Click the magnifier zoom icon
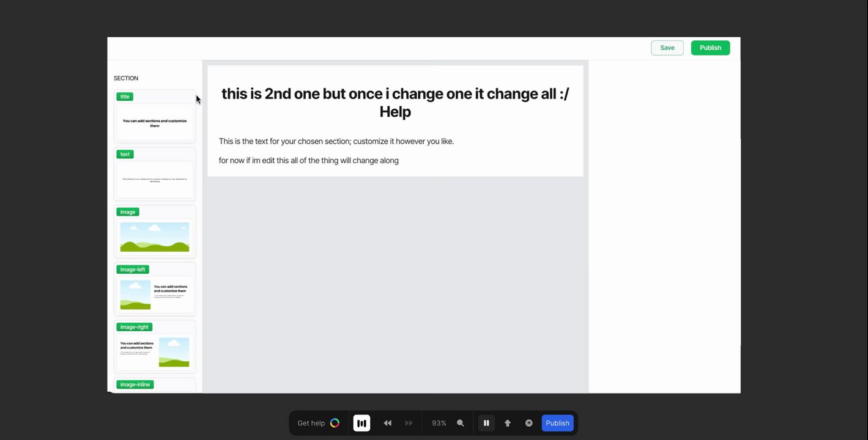868x440 pixels. [460, 423]
